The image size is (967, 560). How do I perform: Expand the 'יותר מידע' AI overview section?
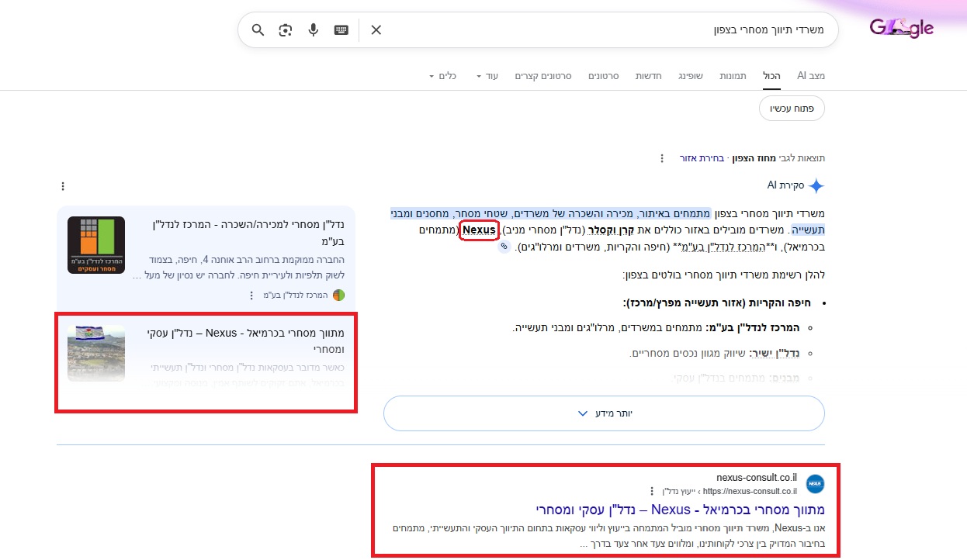tap(604, 413)
